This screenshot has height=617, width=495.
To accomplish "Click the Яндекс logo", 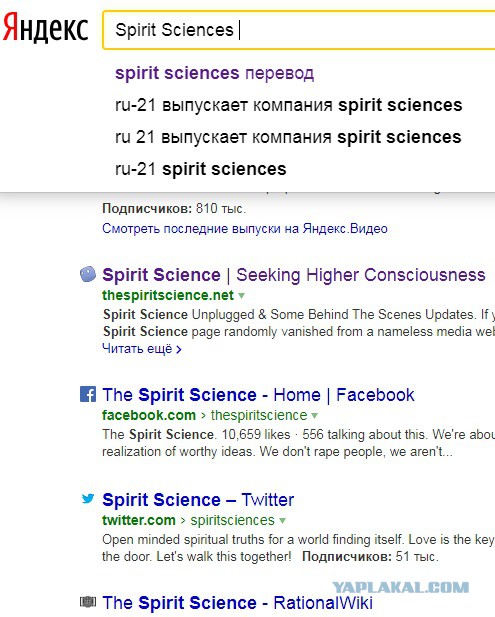I will 45,28.
